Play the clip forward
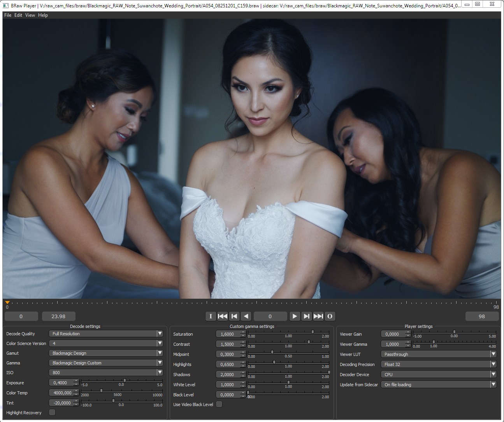The height and width of the screenshot is (422, 504). coord(295,316)
